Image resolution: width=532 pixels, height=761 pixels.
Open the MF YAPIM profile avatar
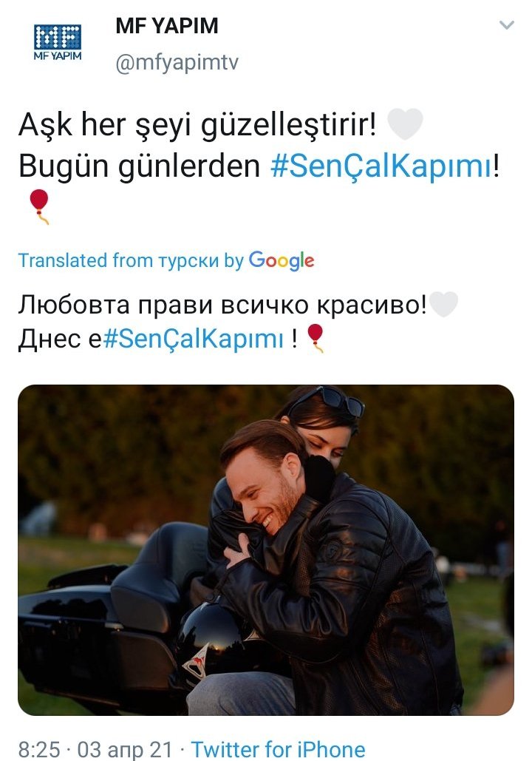58,42
